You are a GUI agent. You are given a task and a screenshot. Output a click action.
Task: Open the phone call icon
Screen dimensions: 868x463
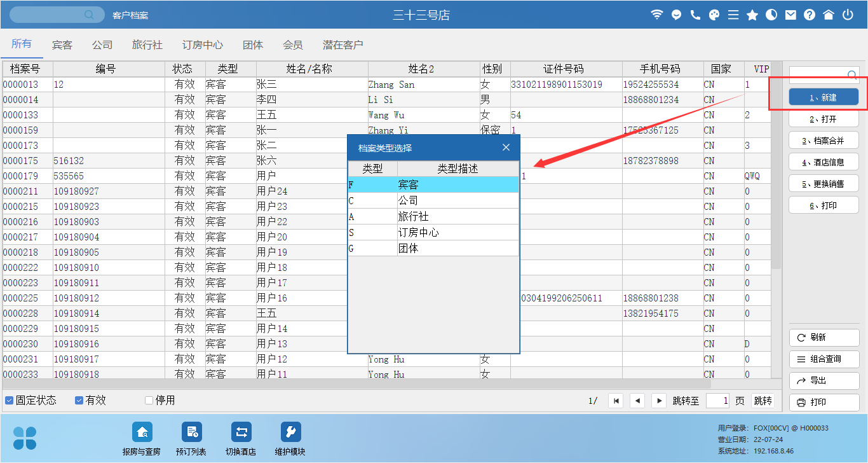695,15
